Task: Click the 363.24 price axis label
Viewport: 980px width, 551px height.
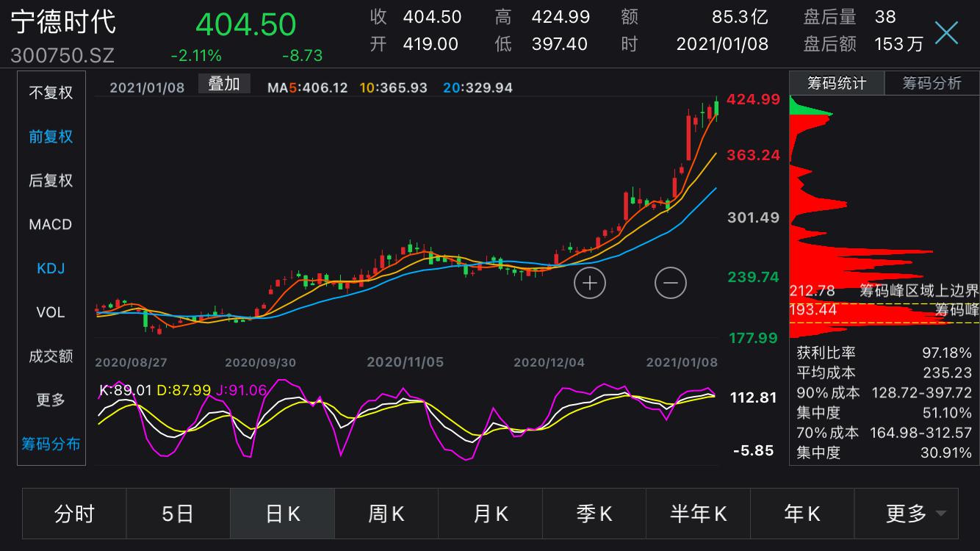Action: point(753,155)
